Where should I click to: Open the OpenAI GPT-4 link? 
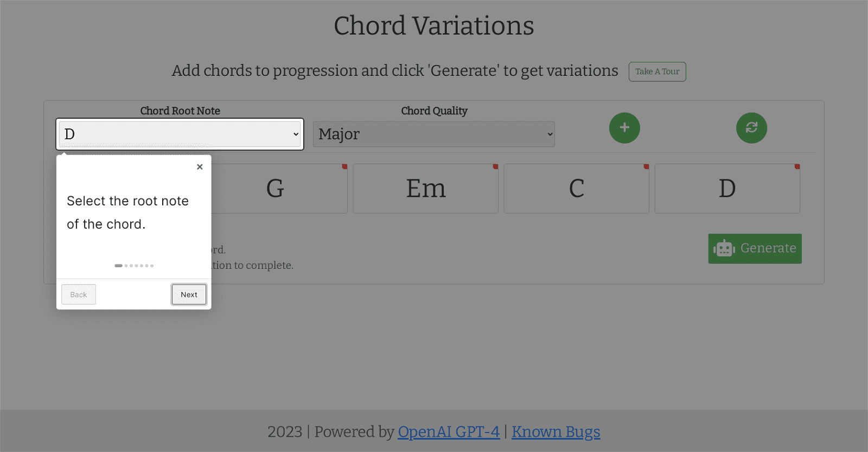click(449, 431)
